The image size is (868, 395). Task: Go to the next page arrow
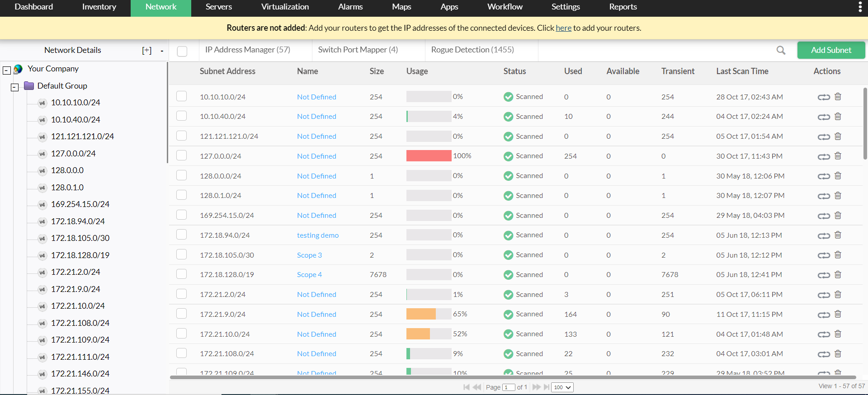[x=536, y=387]
